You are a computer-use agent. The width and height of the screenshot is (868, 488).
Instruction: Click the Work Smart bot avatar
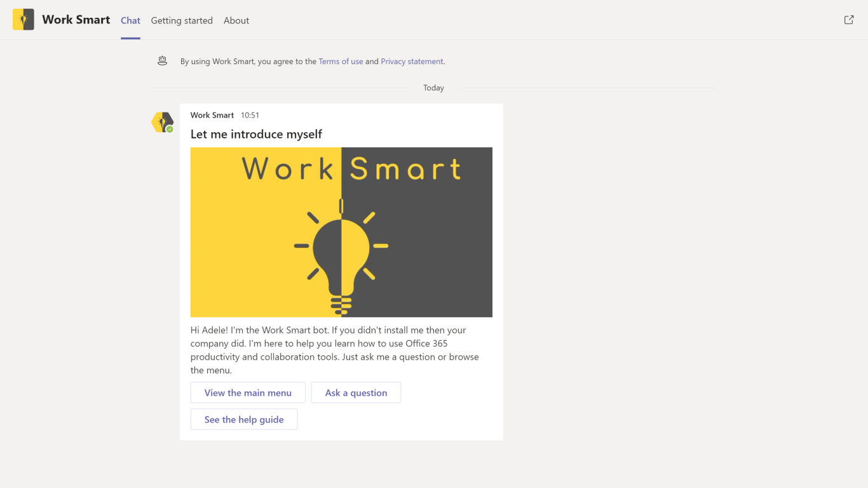(163, 122)
